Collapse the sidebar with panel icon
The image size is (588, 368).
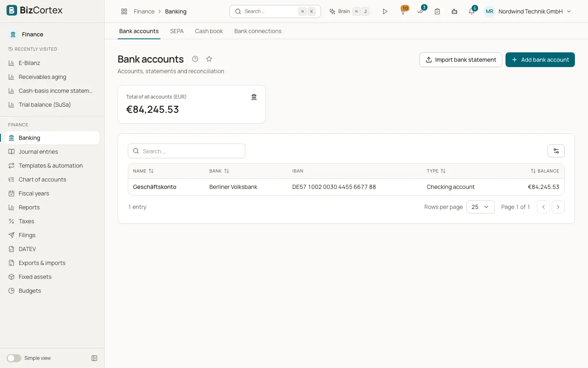[94, 358]
